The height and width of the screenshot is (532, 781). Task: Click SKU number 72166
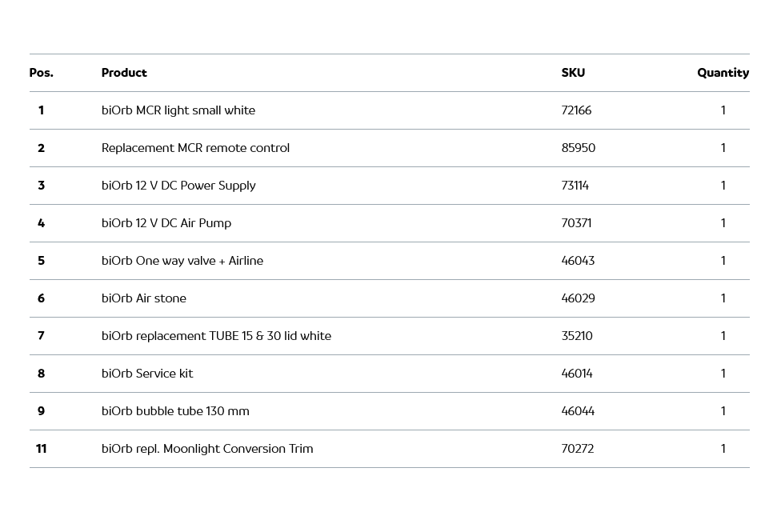point(576,110)
